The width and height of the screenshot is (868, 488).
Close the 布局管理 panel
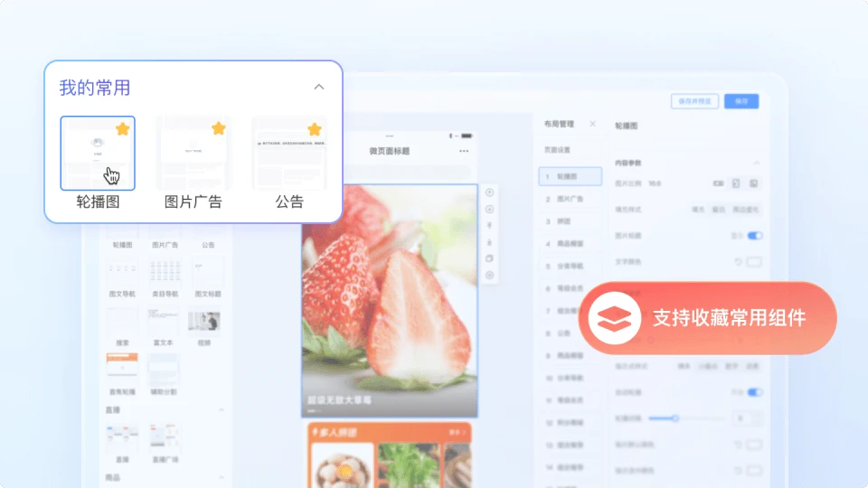593,124
